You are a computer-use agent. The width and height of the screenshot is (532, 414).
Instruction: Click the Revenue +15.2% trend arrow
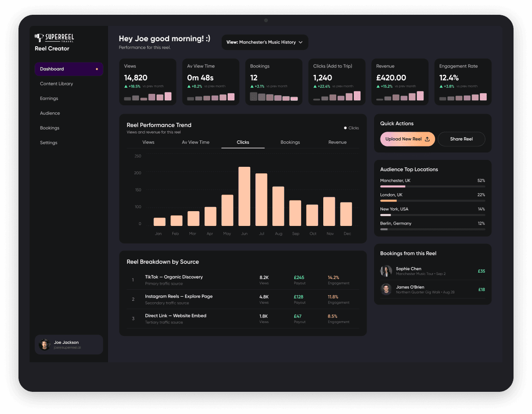(378, 86)
